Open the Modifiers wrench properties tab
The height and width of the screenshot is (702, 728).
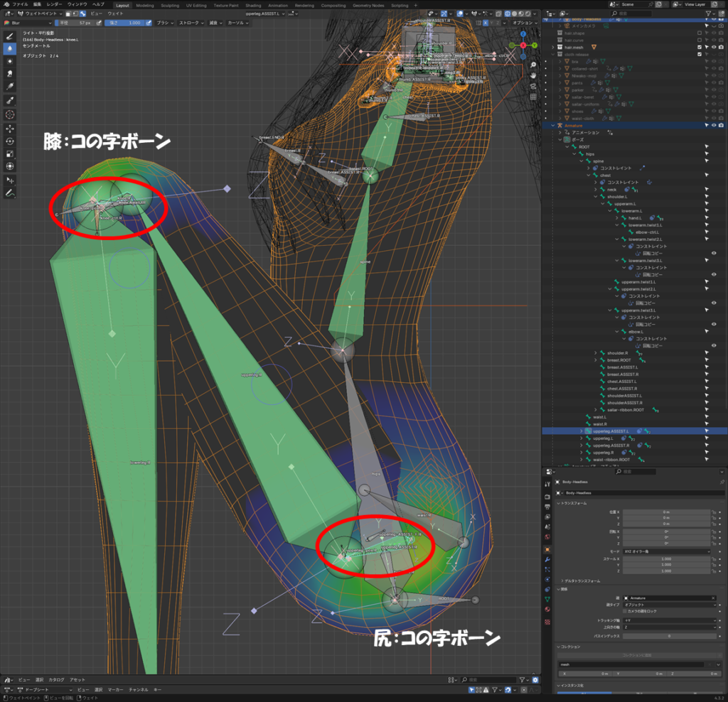click(547, 559)
